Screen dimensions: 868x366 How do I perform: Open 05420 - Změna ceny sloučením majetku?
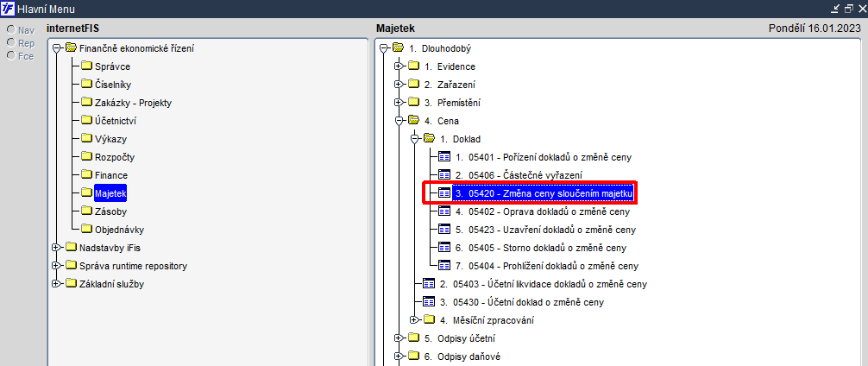tap(544, 193)
